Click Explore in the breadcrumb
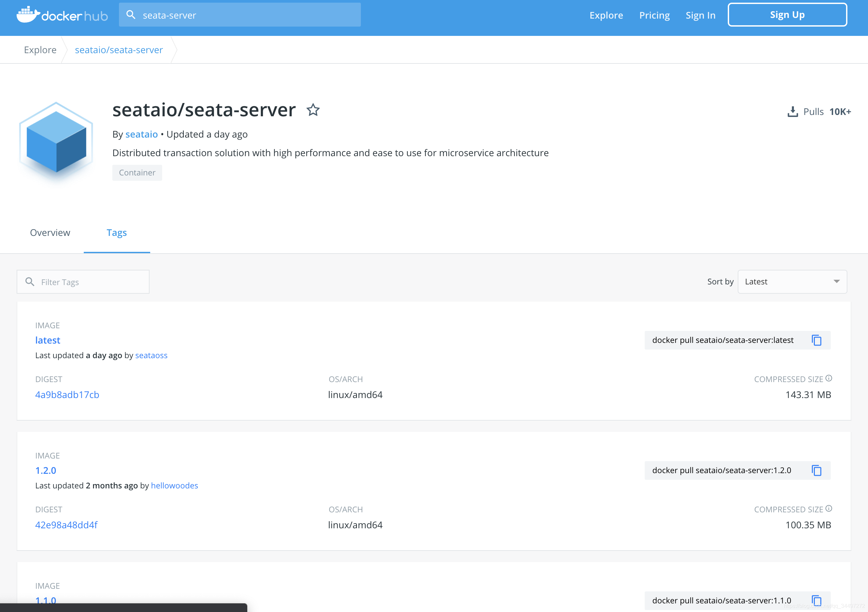This screenshot has height=612, width=868. pos(40,50)
